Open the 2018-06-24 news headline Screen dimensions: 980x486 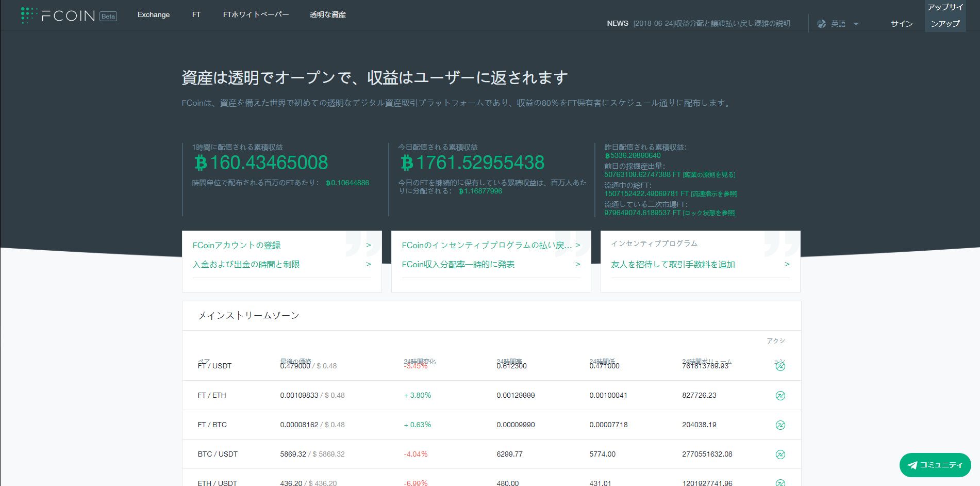711,23
